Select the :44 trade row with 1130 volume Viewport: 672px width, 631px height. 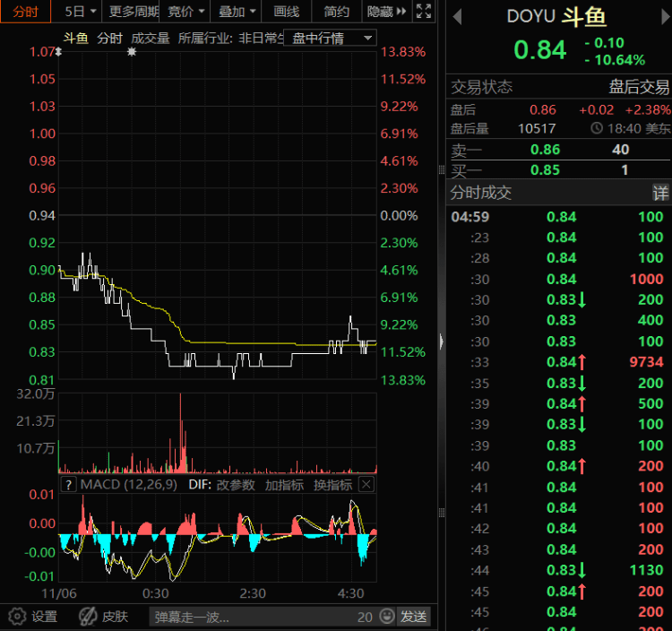pos(558,570)
